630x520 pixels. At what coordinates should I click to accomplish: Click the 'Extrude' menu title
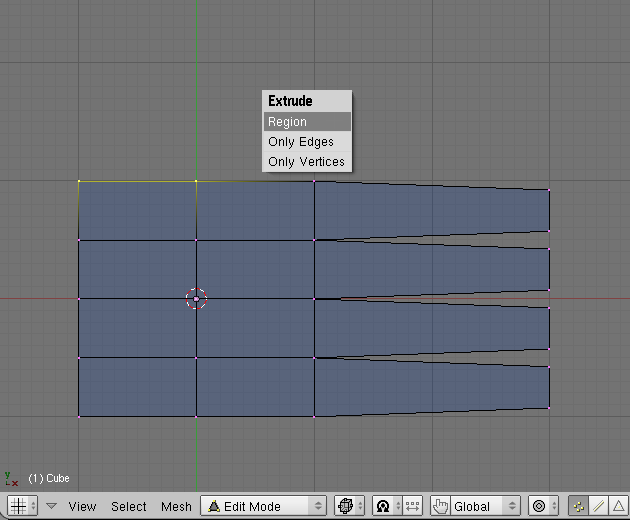point(290,101)
